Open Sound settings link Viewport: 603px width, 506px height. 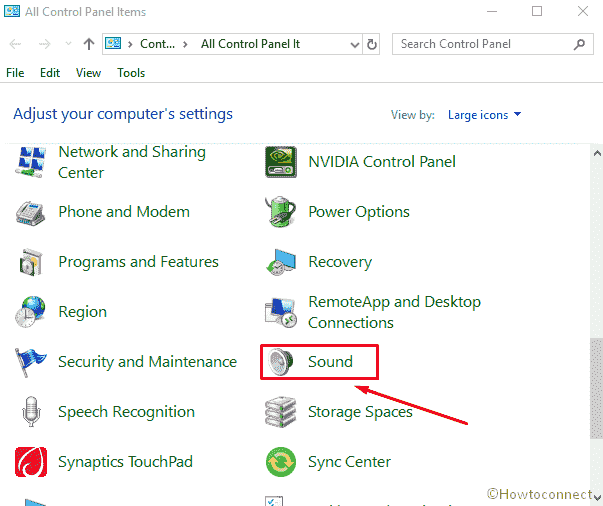coord(330,362)
